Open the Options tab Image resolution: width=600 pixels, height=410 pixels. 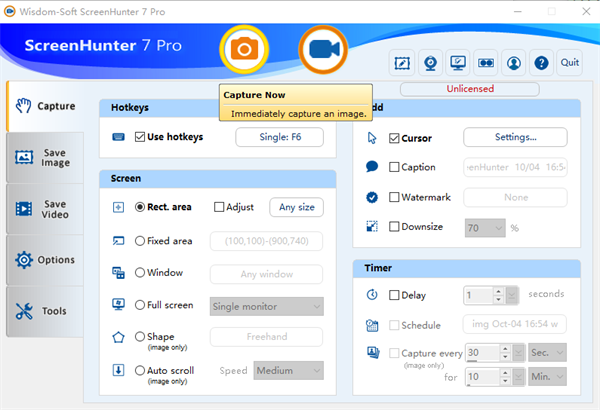tap(40, 260)
